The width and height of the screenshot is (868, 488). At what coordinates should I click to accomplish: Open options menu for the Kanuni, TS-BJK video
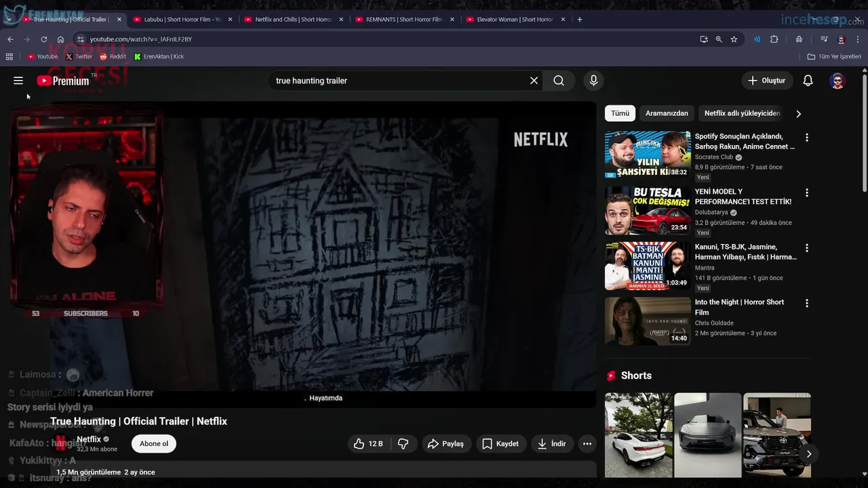pyautogui.click(x=806, y=248)
